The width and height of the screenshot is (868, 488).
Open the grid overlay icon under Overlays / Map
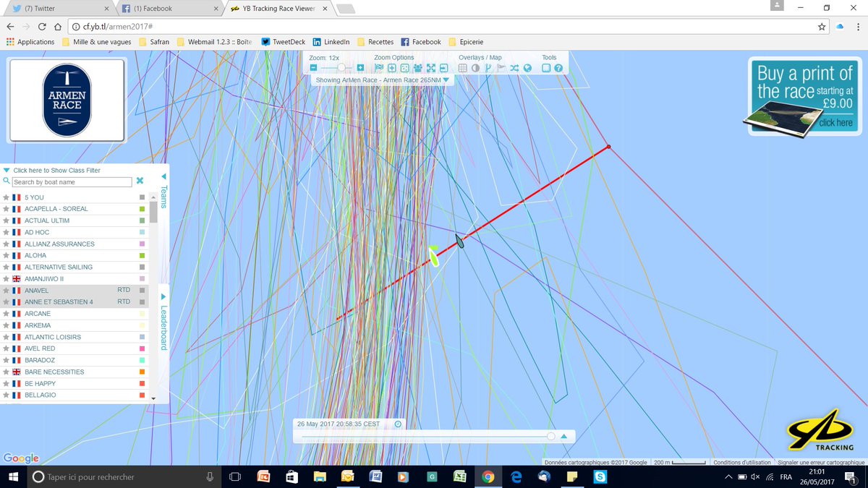(x=462, y=67)
